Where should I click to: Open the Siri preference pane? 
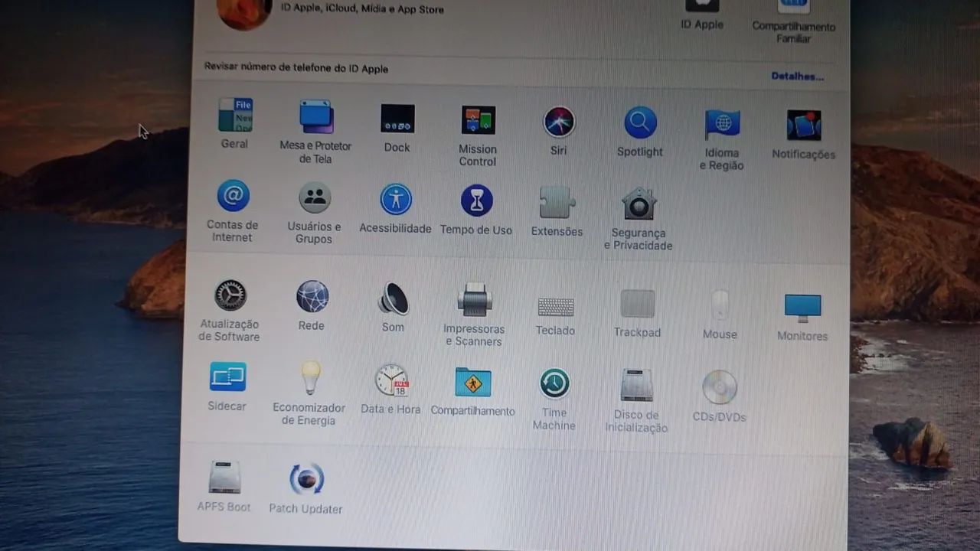coord(558,121)
